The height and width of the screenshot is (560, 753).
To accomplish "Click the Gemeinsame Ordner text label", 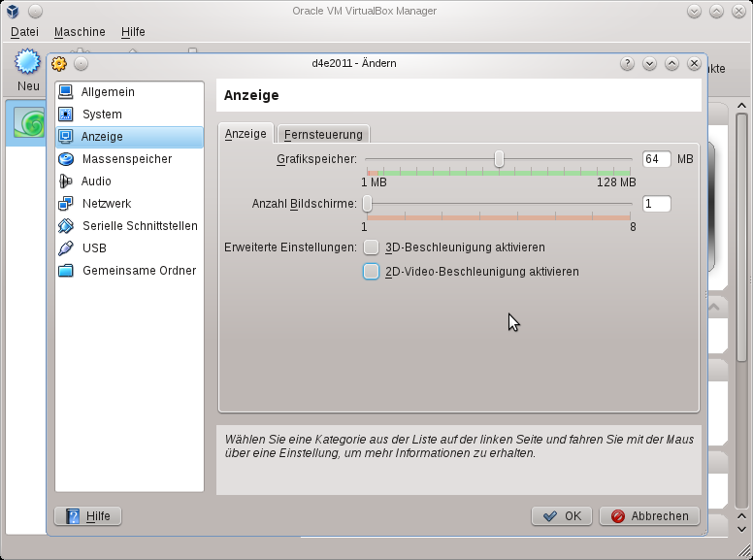I will (140, 271).
